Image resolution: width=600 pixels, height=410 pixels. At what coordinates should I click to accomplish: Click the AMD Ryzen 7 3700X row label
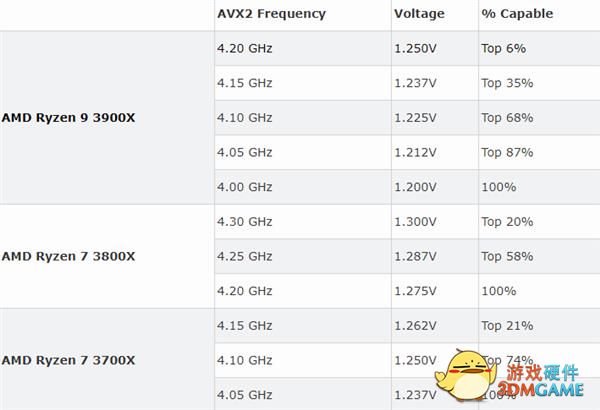tap(68, 360)
